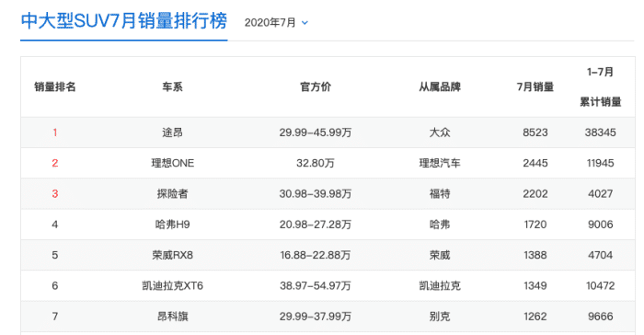Click the 1-7月累计销量 column header
The height and width of the screenshot is (335, 644).
pos(600,87)
